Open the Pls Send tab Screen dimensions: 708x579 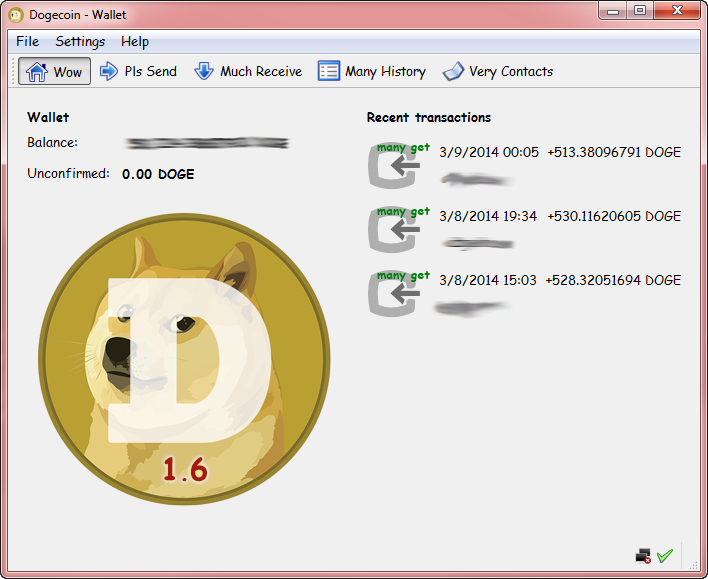coord(138,71)
